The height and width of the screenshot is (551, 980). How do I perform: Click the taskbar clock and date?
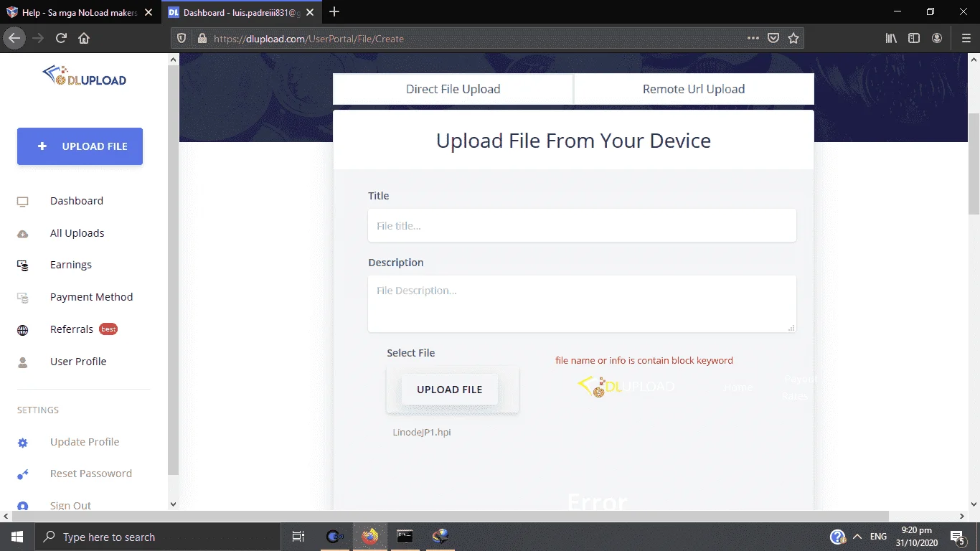(x=917, y=537)
